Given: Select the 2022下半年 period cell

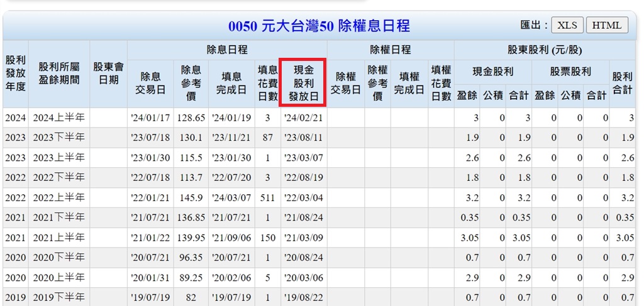Looking at the screenshot, I should coord(59,178).
